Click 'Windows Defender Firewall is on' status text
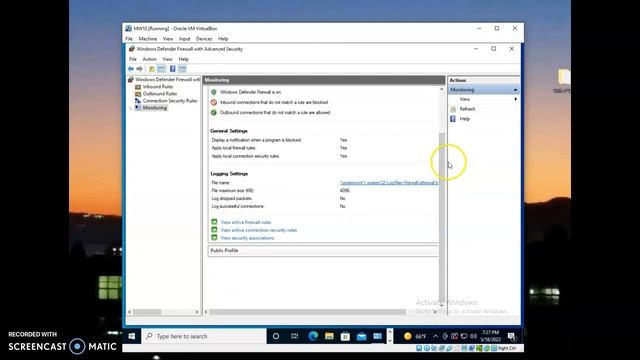This screenshot has height=360, width=640. (x=250, y=92)
